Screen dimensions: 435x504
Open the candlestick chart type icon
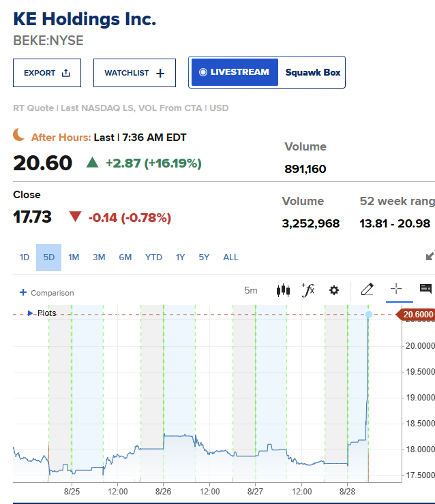point(283,290)
